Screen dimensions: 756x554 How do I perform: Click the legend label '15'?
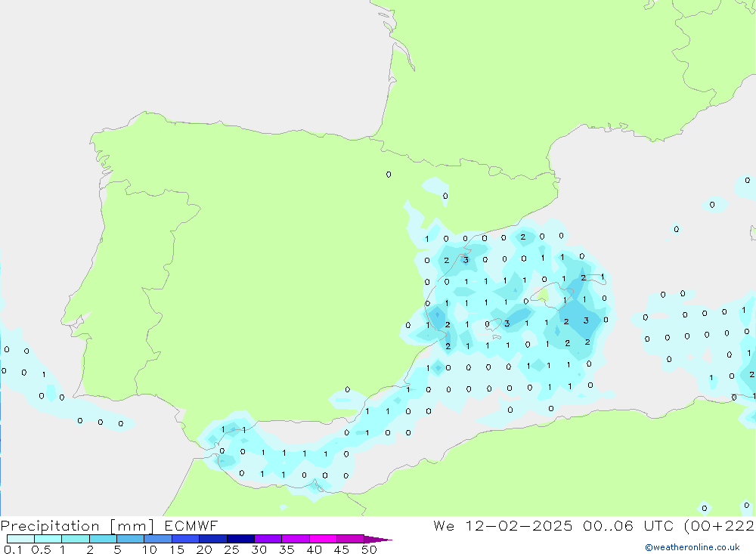tap(177, 549)
